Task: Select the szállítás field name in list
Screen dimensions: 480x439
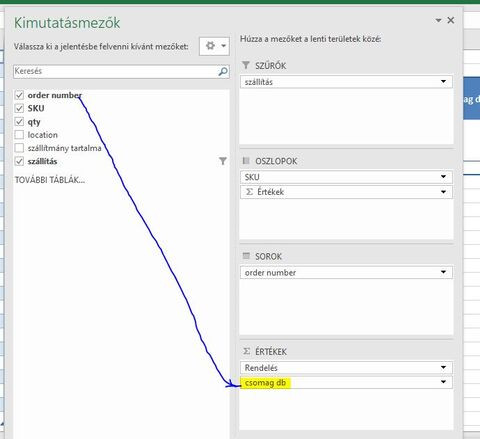Action: [x=42, y=161]
